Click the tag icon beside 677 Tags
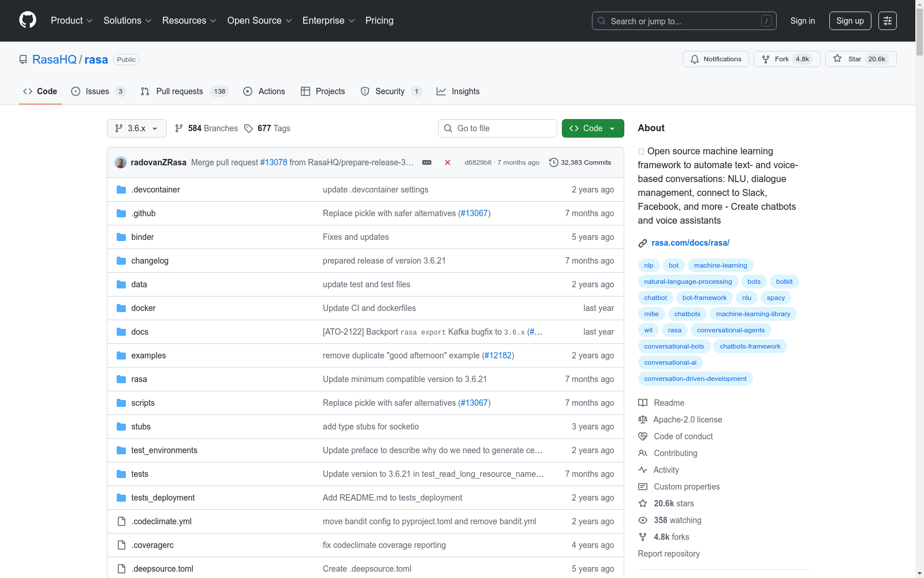 pyautogui.click(x=248, y=128)
